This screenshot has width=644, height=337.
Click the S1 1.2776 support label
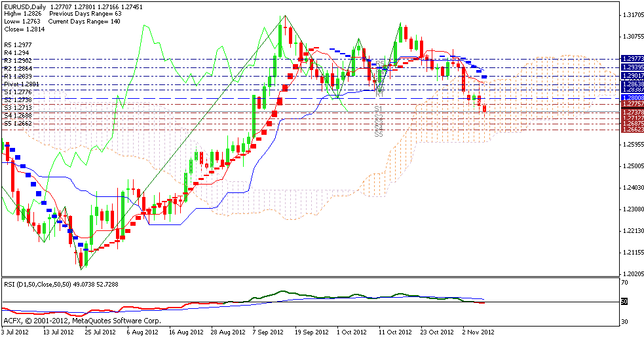[16, 92]
